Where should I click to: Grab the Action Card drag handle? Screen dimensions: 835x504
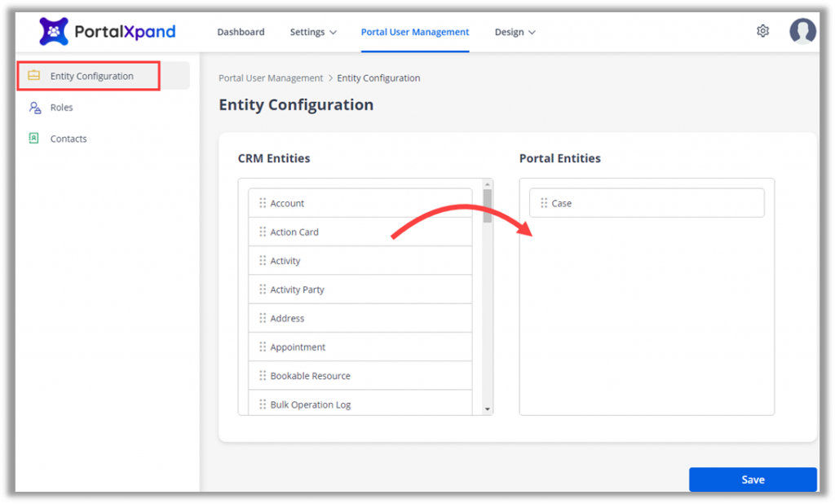[263, 232]
